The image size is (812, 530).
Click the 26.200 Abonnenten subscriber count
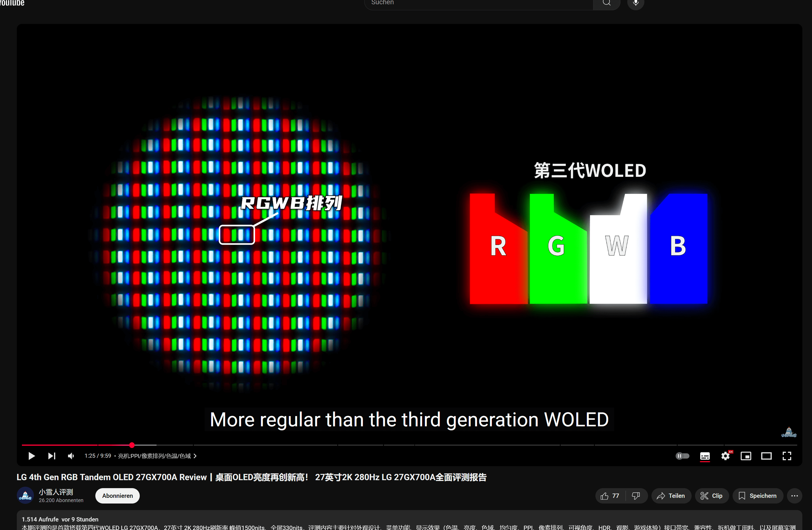[61, 500]
